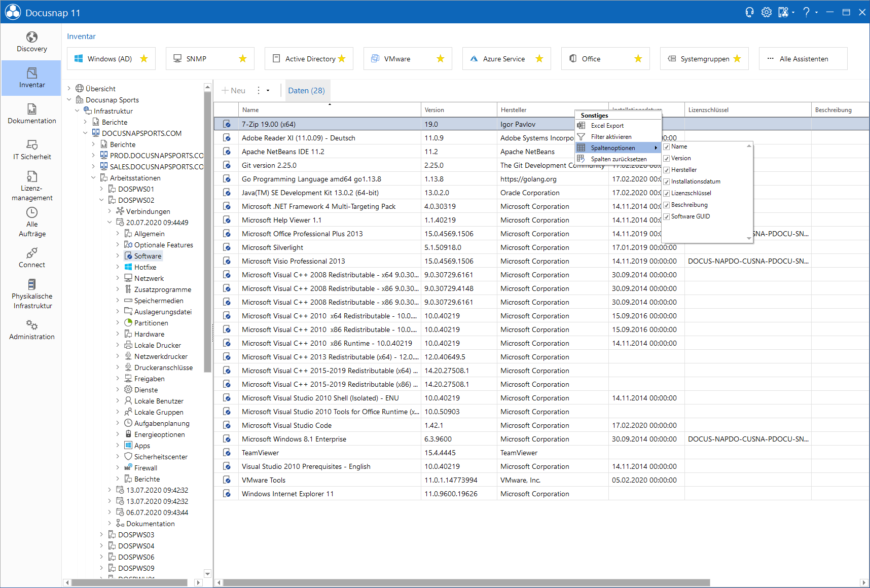Click the Neu button
Screen dimensions: 870x588
(x=234, y=90)
